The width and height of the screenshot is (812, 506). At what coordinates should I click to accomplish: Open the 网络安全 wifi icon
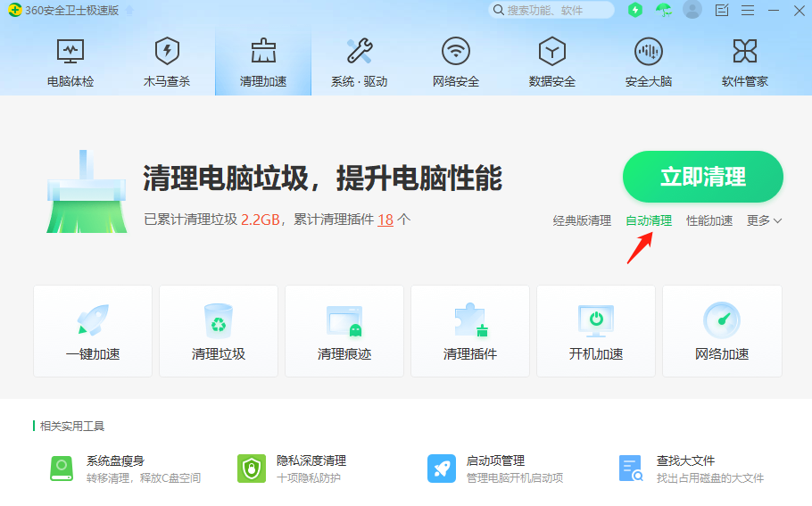456,51
